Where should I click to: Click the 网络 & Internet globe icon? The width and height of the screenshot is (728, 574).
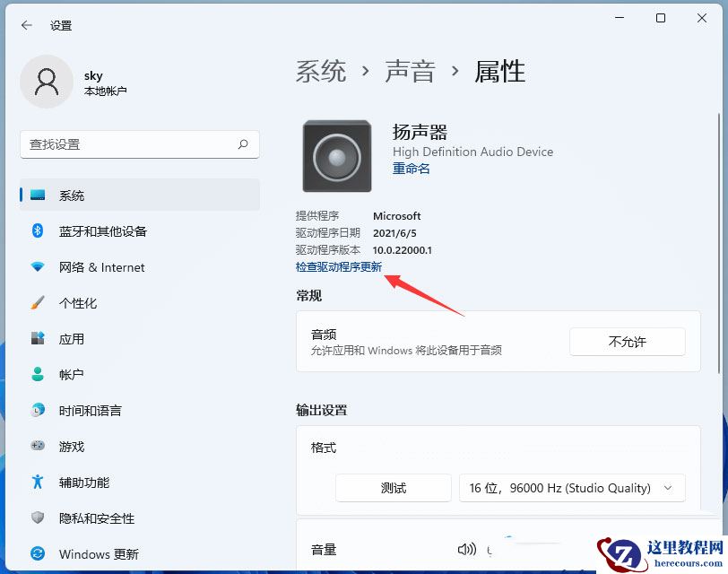tap(36, 267)
